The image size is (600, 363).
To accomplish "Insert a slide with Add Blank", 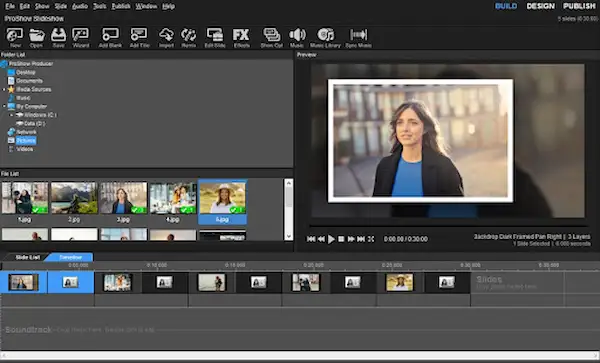I will pyautogui.click(x=110, y=38).
